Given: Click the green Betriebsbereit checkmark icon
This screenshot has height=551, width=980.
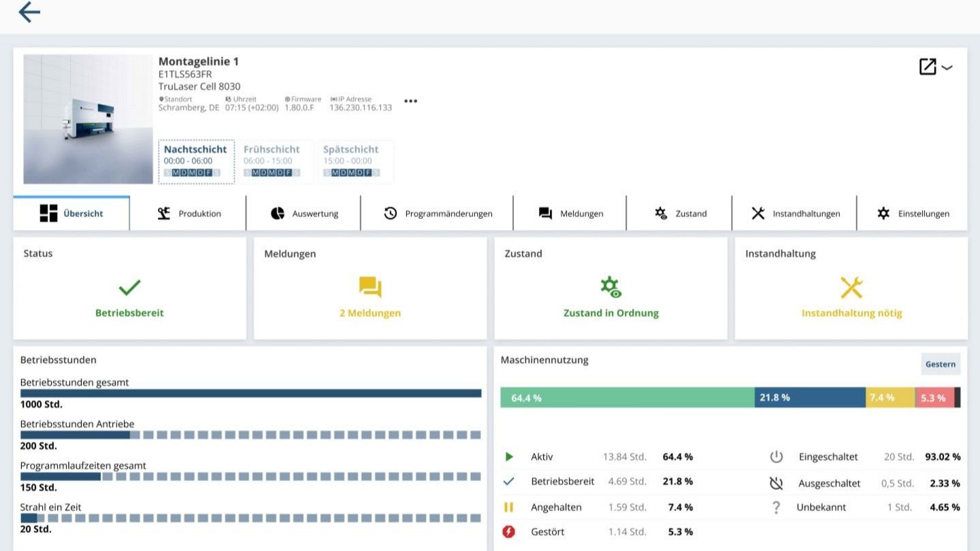Looking at the screenshot, I should click(129, 288).
